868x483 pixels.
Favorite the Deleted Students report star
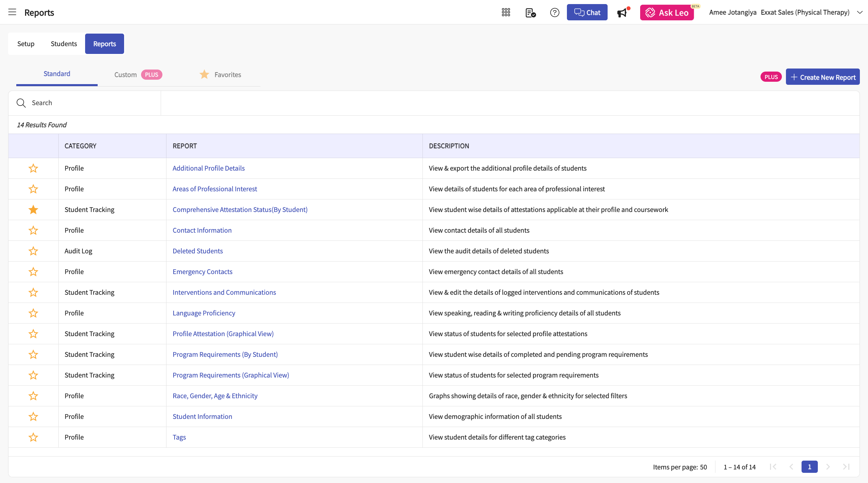33,251
